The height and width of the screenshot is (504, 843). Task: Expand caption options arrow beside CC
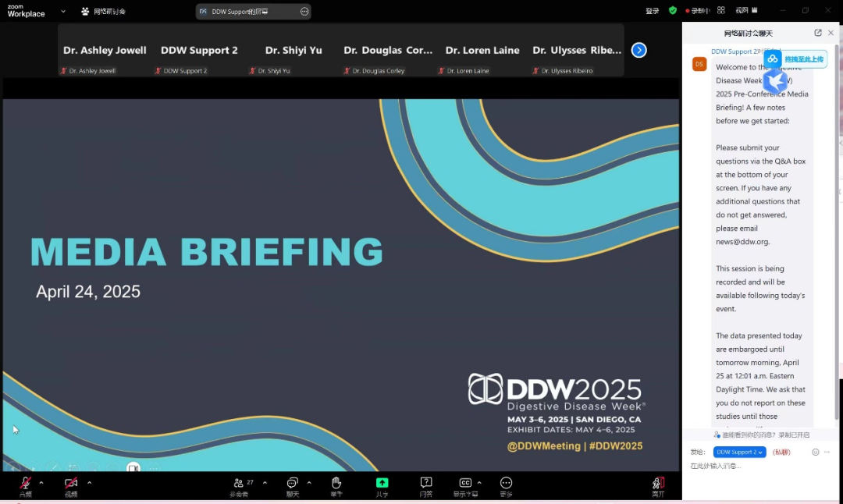(x=479, y=482)
